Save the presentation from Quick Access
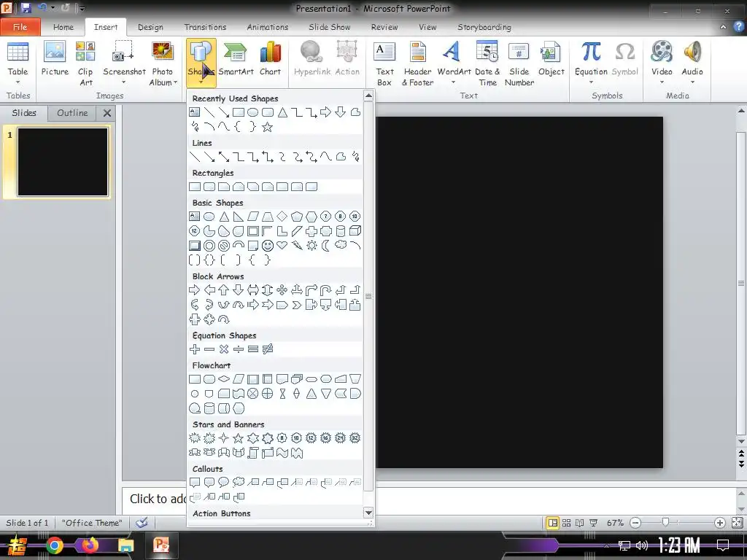Image resolution: width=747 pixels, height=560 pixels. (x=26, y=8)
